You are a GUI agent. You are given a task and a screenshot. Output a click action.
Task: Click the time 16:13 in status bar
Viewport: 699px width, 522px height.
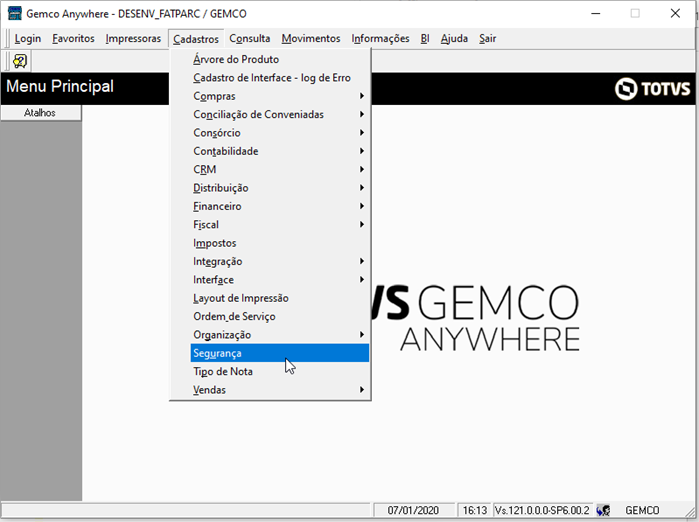point(474,510)
